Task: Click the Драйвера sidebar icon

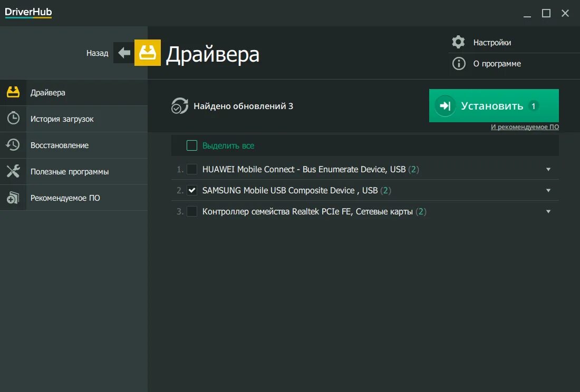Action: pos(13,92)
